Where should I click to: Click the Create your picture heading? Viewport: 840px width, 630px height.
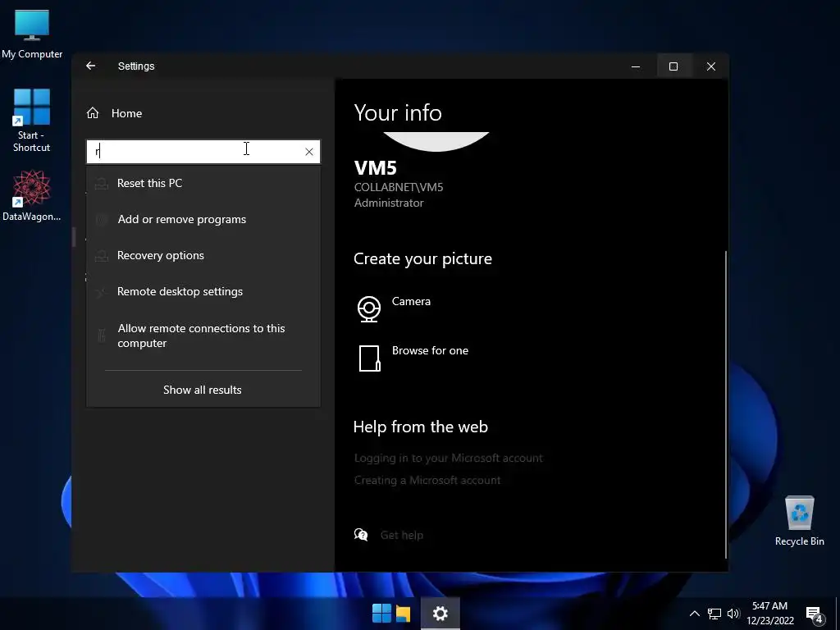tap(422, 258)
